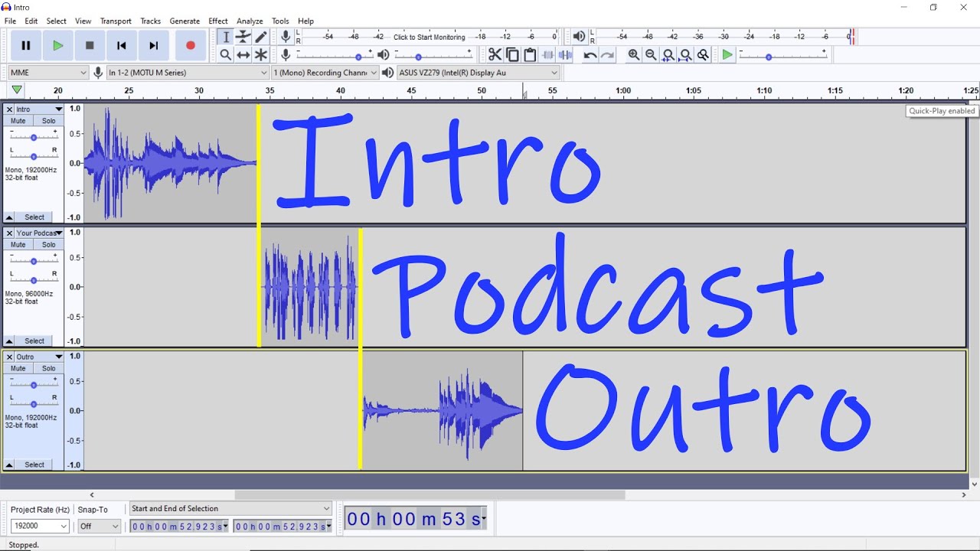Viewport: 980px width, 551px height.
Task: Undo the last action
Action: pyautogui.click(x=590, y=54)
